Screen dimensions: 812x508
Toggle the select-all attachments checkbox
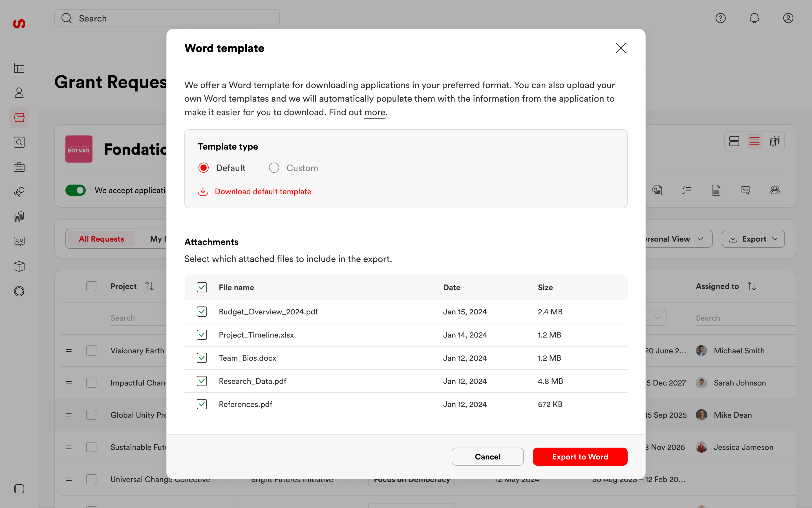tap(202, 287)
